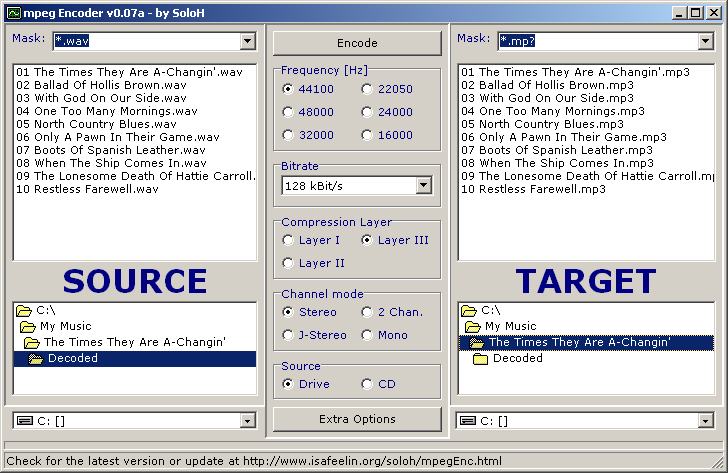Select 03 With God On Our Side.wav

tap(101, 98)
